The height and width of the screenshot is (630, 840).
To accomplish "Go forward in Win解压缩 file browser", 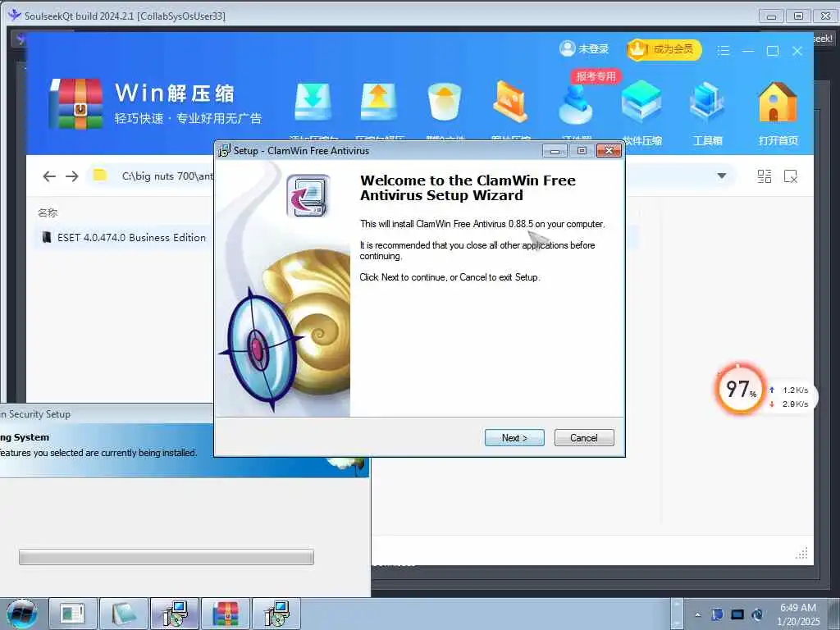I will tap(72, 176).
